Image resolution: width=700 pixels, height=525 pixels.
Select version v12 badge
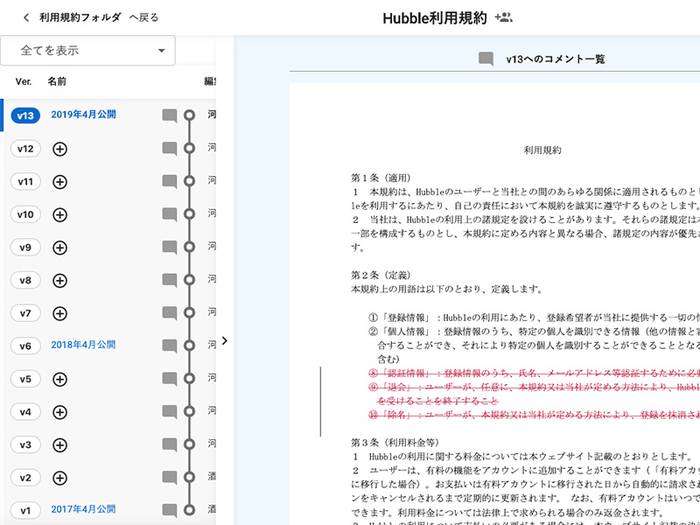25,149
